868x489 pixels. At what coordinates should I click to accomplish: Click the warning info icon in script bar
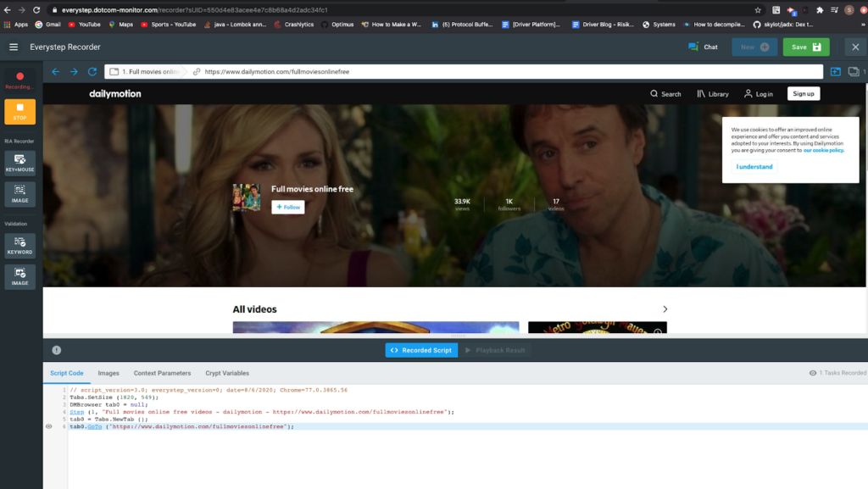tap(57, 350)
